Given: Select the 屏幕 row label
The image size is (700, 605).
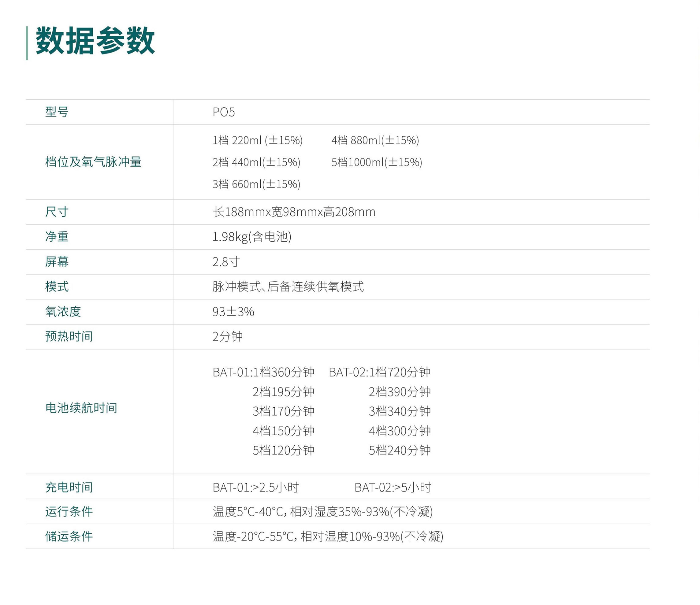Looking at the screenshot, I should click(x=57, y=262).
